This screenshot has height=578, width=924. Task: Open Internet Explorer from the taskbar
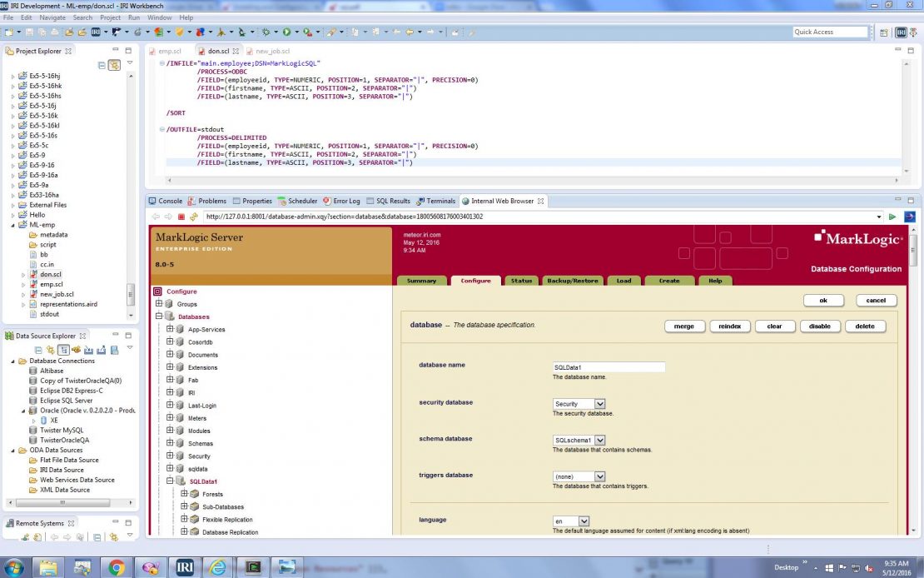217,567
